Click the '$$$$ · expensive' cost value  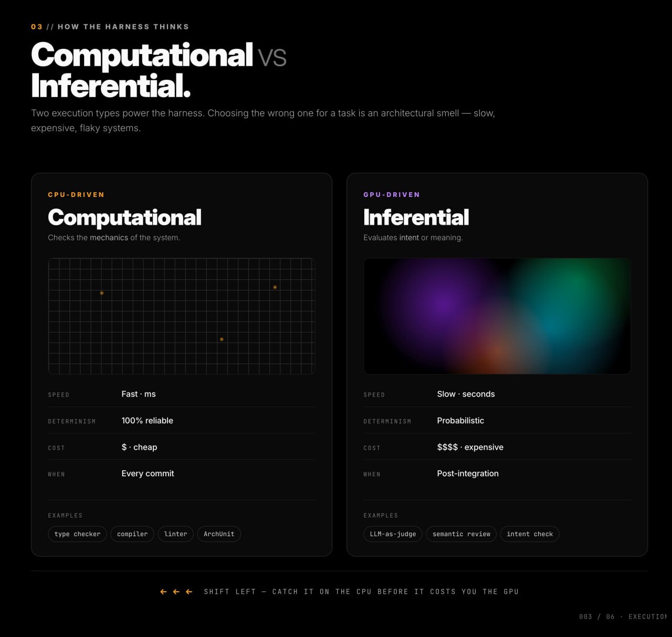coord(470,447)
